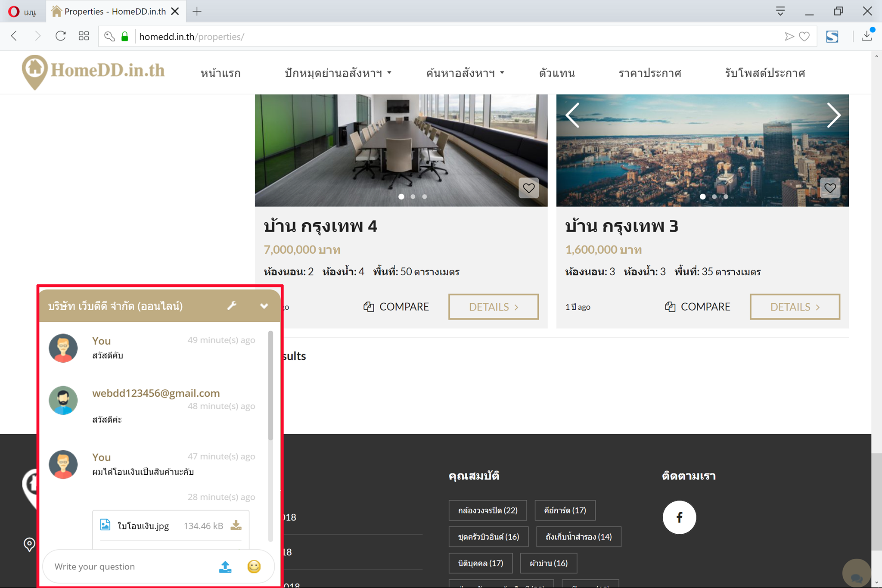882x588 pixels.
Task: Click the webdd123456@gmail.com sender name
Action: pos(156,393)
